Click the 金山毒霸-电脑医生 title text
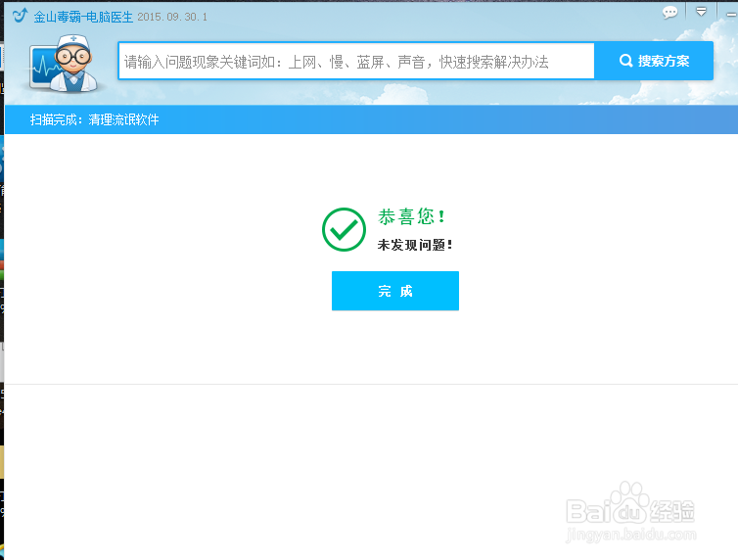Viewport: 738px width, 560px height. pos(83,17)
